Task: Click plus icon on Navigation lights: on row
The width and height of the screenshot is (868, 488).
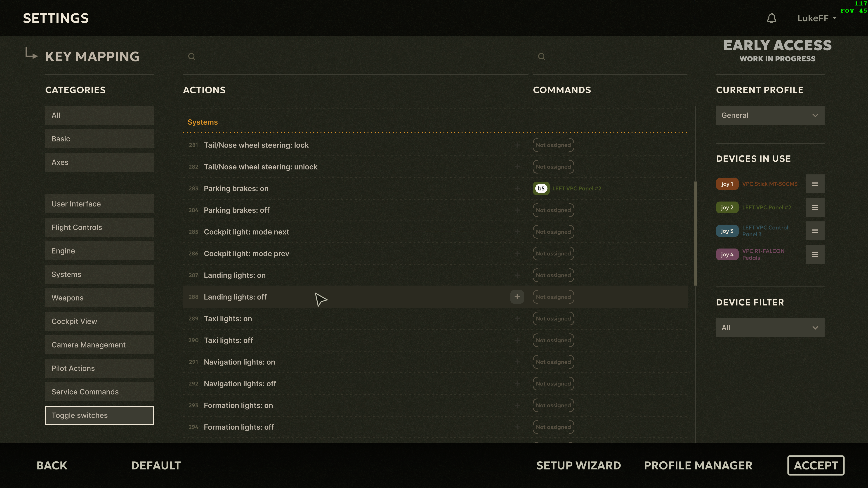Action: pos(517,362)
